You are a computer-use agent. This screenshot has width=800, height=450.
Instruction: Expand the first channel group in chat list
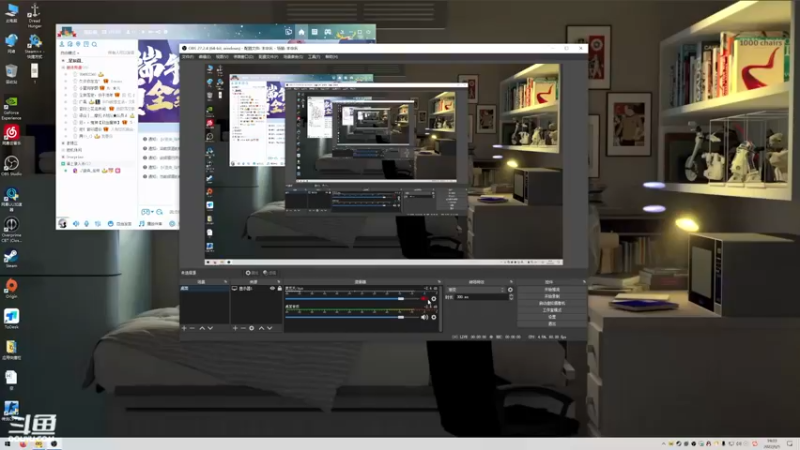[x=63, y=60]
